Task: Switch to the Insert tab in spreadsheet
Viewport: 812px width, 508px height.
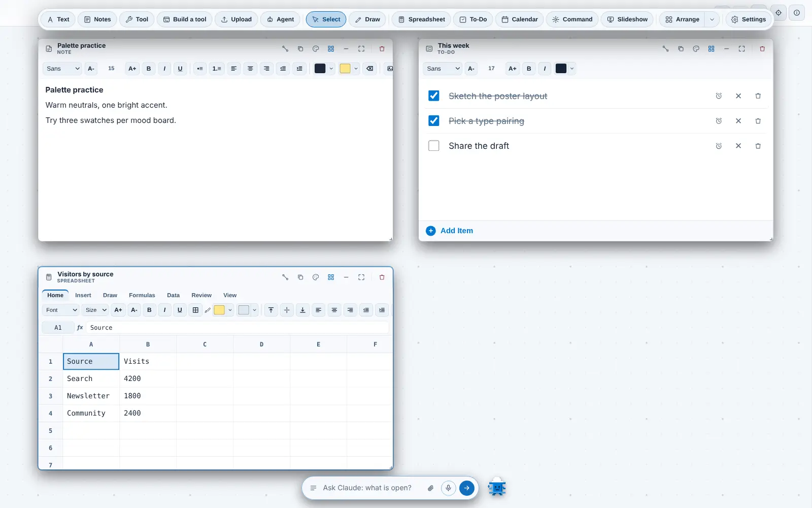Action: 83,295
